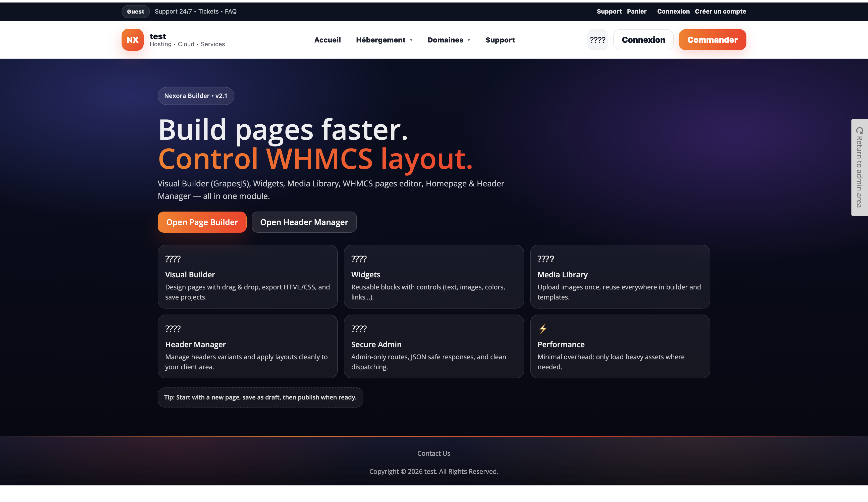Click the white Connexion button
Image resolution: width=868 pixels, height=502 pixels.
643,40
